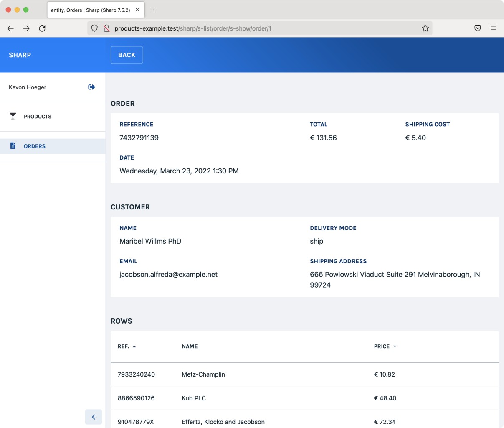The height and width of the screenshot is (428, 504).
Task: Click the Orders document icon in sidebar
Action: click(x=13, y=146)
